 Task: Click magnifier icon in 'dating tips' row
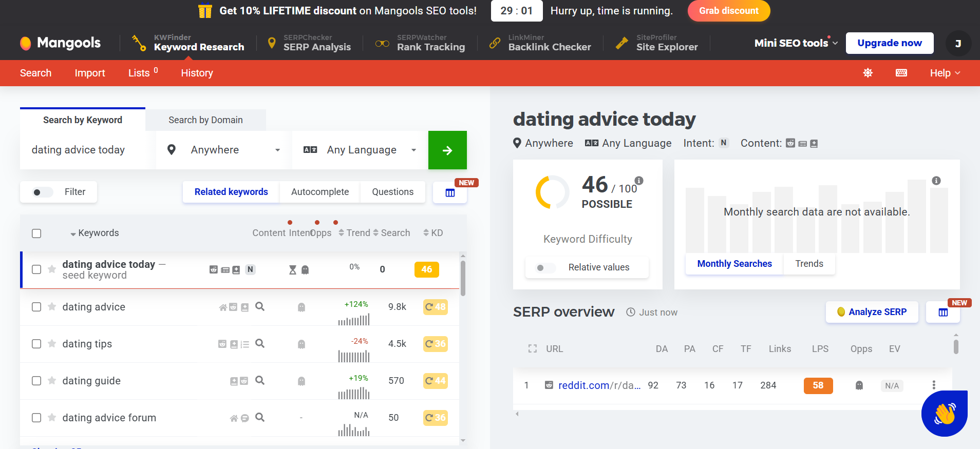pos(260,343)
